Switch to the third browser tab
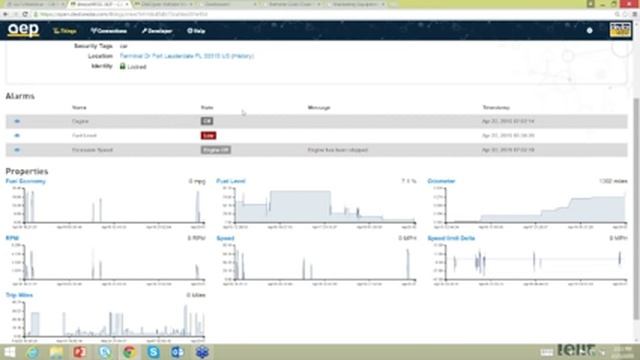Image resolution: width=640 pixels, height=360 pixels. tap(163, 4)
